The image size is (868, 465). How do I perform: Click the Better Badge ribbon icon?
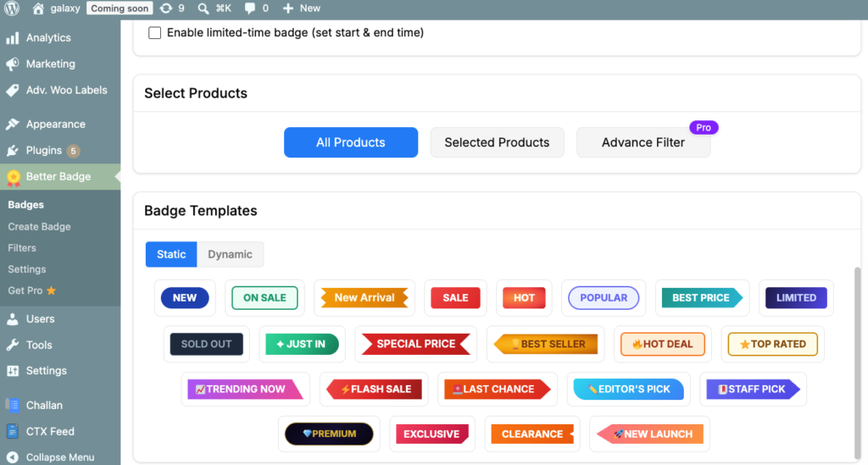14,178
